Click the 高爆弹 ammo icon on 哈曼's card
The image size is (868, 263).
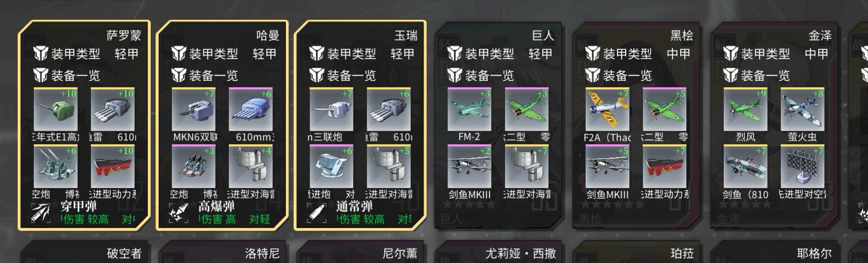179,213
